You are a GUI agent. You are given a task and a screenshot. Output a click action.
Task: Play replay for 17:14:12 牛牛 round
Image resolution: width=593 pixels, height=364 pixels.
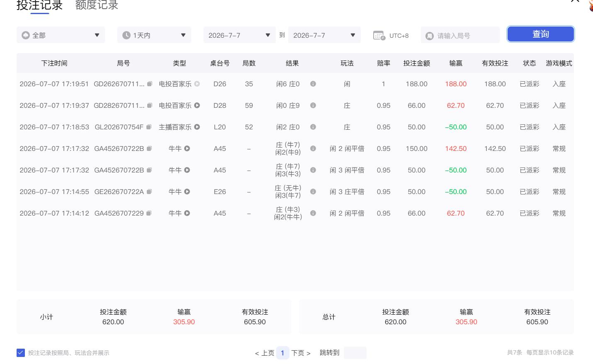pyautogui.click(x=187, y=213)
